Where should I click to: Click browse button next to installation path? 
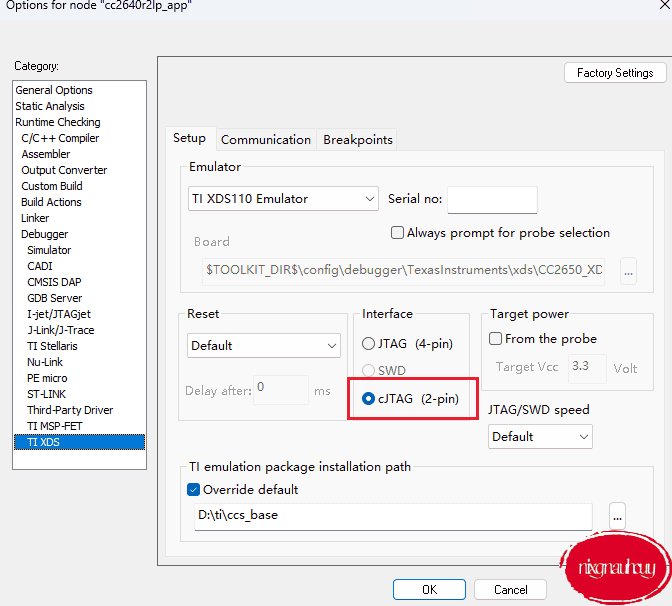coord(617,516)
